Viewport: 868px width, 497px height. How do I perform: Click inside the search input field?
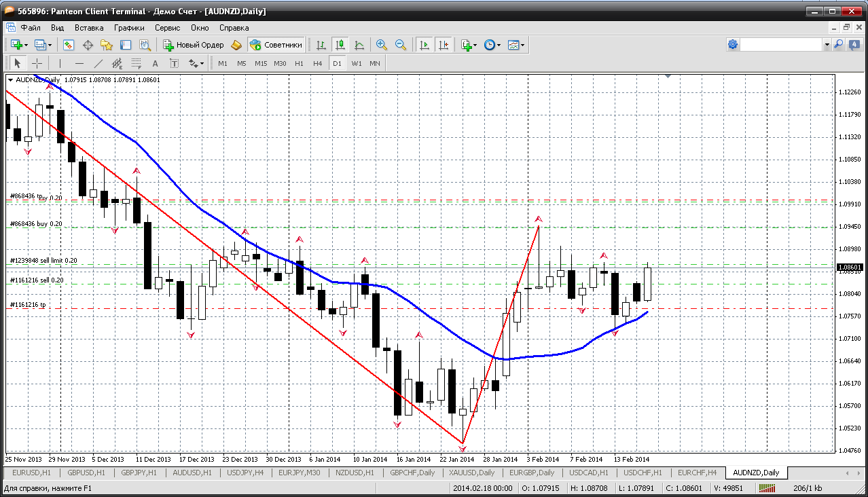click(x=781, y=44)
